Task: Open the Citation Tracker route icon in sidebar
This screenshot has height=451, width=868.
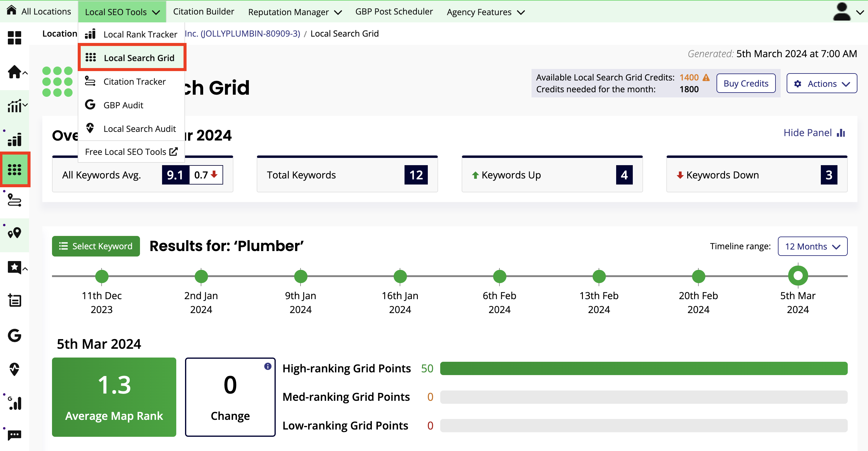Action: click(14, 201)
